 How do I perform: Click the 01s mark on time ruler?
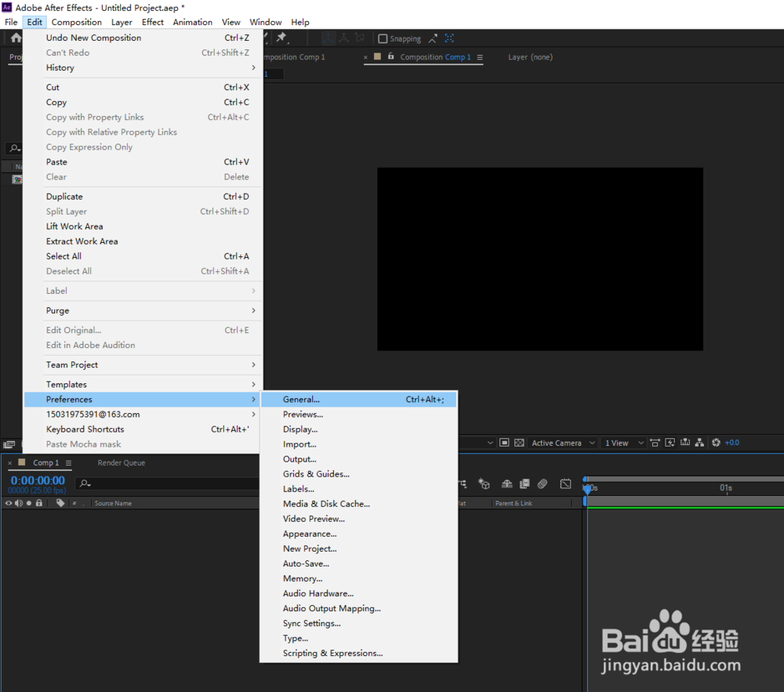726,487
